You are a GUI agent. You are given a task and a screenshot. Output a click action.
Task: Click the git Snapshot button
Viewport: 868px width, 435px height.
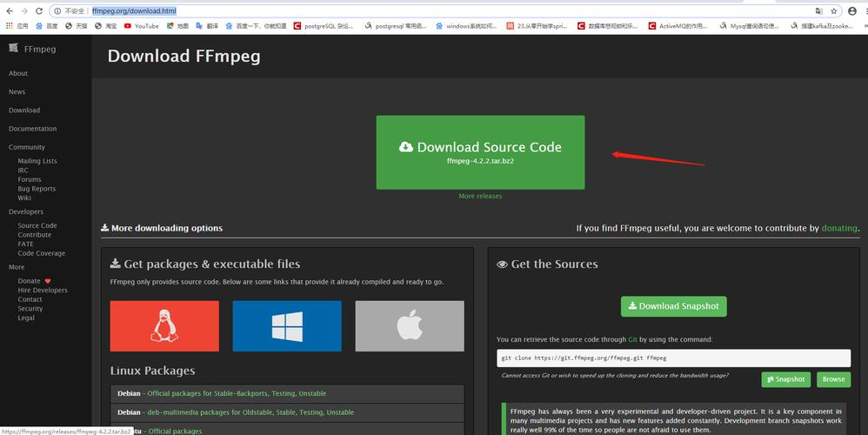click(785, 379)
